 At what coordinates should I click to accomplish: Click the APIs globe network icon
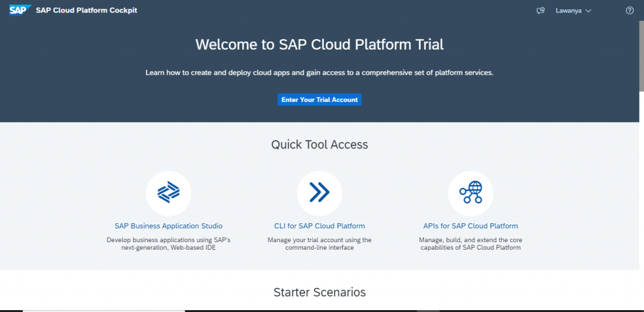(470, 193)
